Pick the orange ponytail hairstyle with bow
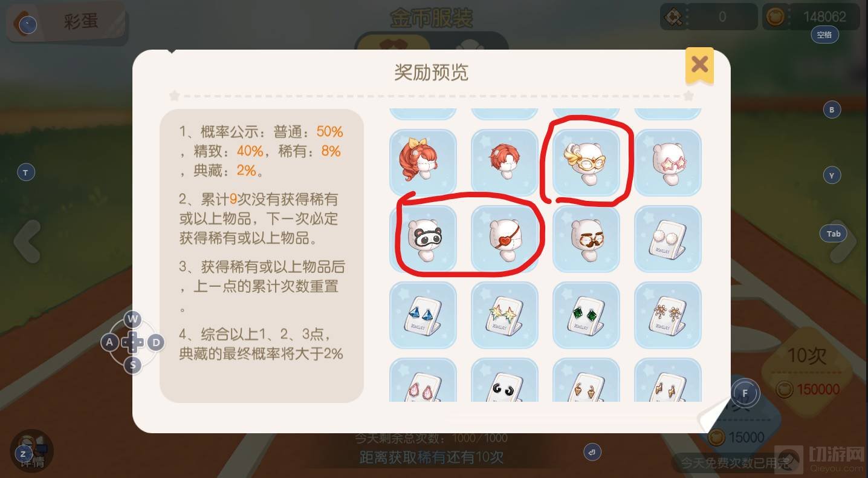Screen dimensions: 868x478 point(423,162)
